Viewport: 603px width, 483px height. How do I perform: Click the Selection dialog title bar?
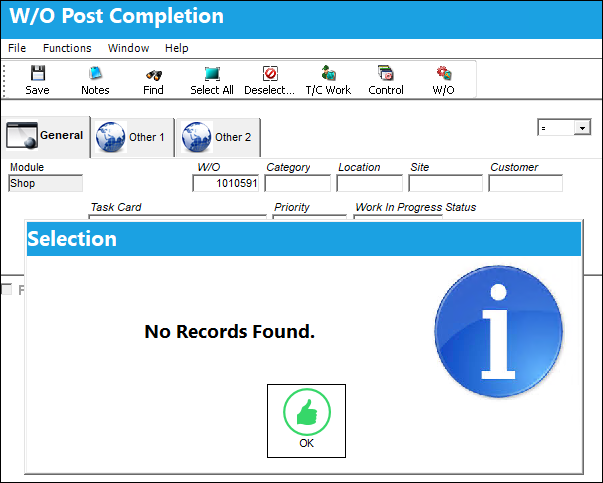(x=304, y=239)
